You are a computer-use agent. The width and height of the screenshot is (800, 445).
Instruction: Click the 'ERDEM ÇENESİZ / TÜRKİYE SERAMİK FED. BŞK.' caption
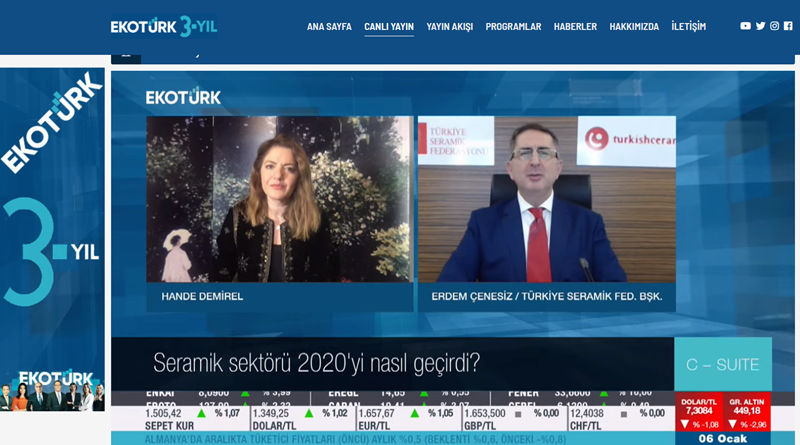coord(546,296)
